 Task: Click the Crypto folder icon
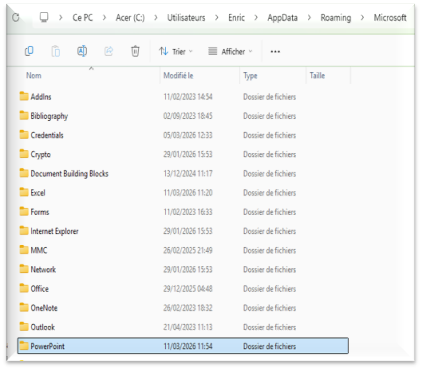(24, 154)
